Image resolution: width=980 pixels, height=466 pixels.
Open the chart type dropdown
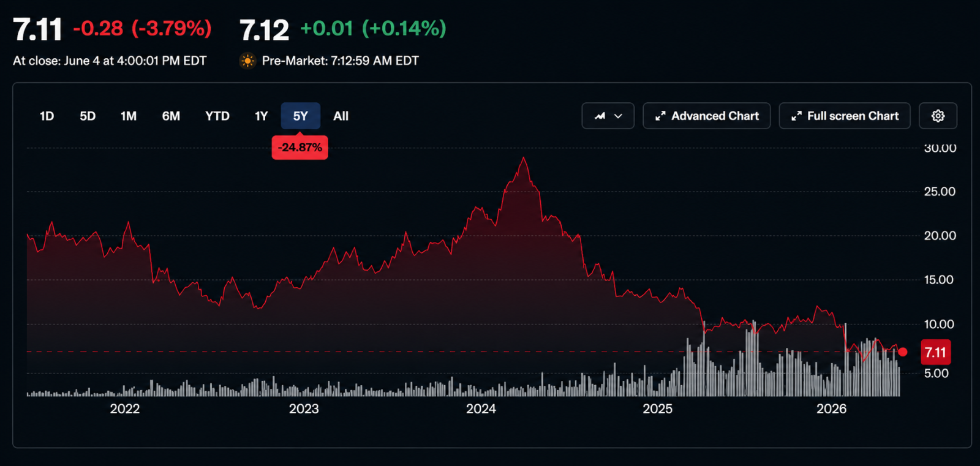608,116
